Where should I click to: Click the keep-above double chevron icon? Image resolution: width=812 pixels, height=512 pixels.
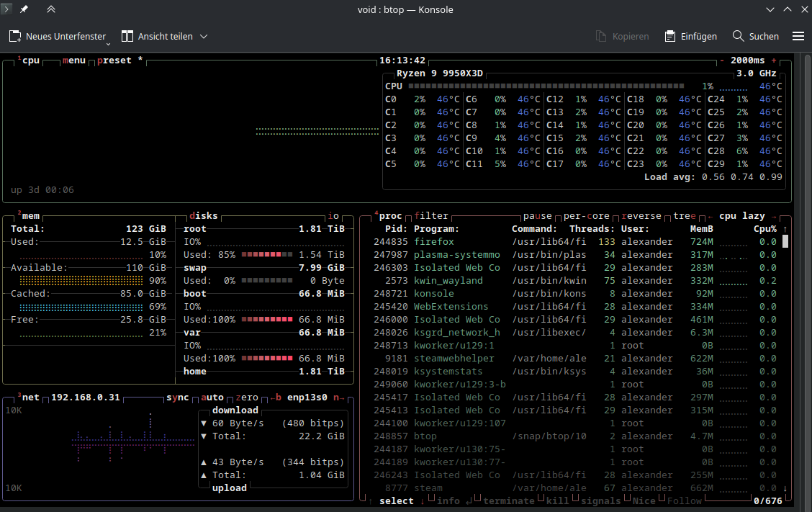click(x=50, y=9)
